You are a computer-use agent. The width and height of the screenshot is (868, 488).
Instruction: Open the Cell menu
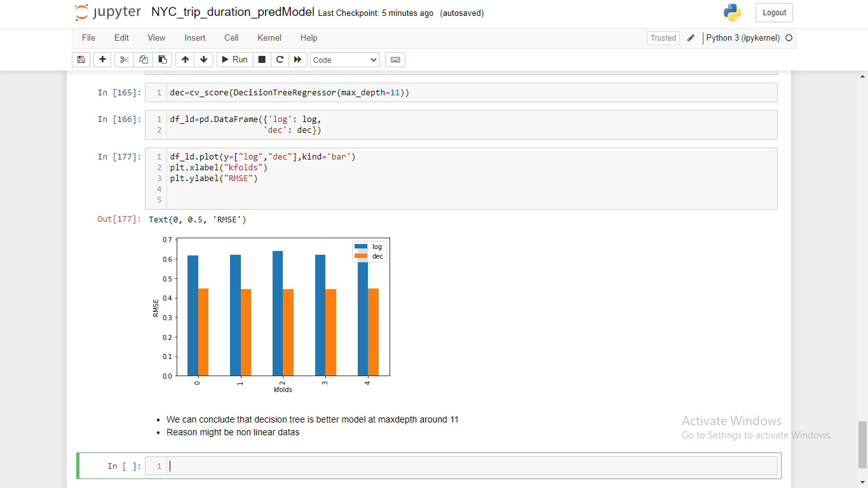click(231, 37)
